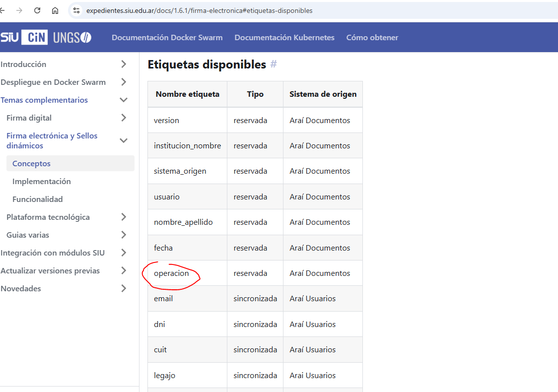Image resolution: width=558 pixels, height=392 pixels.
Task: Open site information icon in address bar
Action: 76,10
